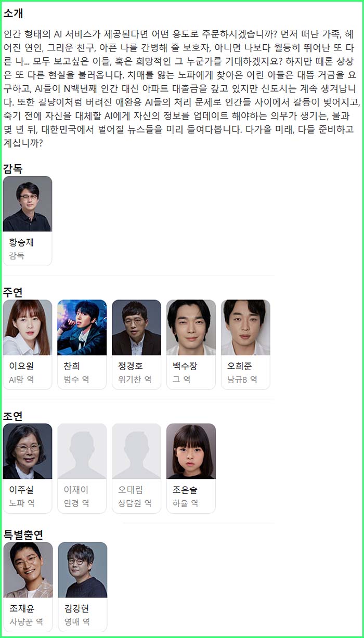Click the 사냥꾼 역 role text
The image size is (364, 638).
pos(26,621)
